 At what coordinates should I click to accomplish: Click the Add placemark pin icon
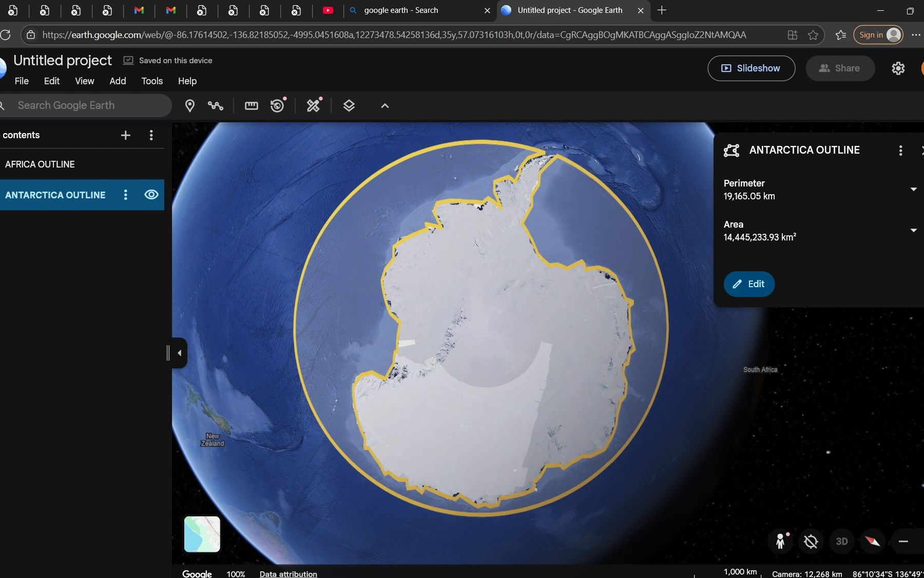pos(189,106)
